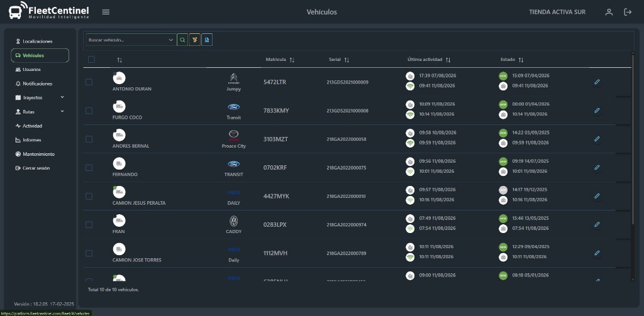Sort by the Matrícula column
This screenshot has height=316, width=644.
tap(292, 60)
